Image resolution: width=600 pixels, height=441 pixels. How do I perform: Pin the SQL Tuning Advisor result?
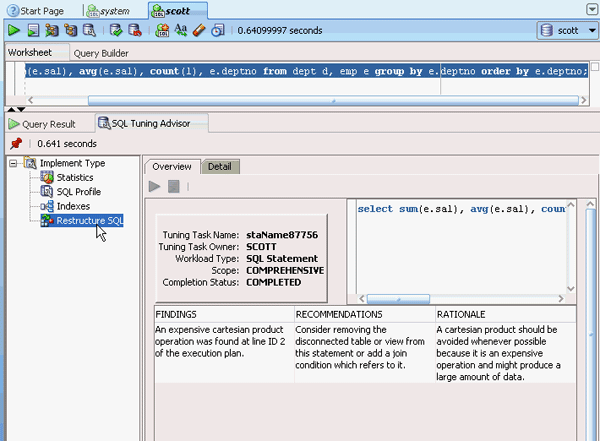[x=15, y=144]
